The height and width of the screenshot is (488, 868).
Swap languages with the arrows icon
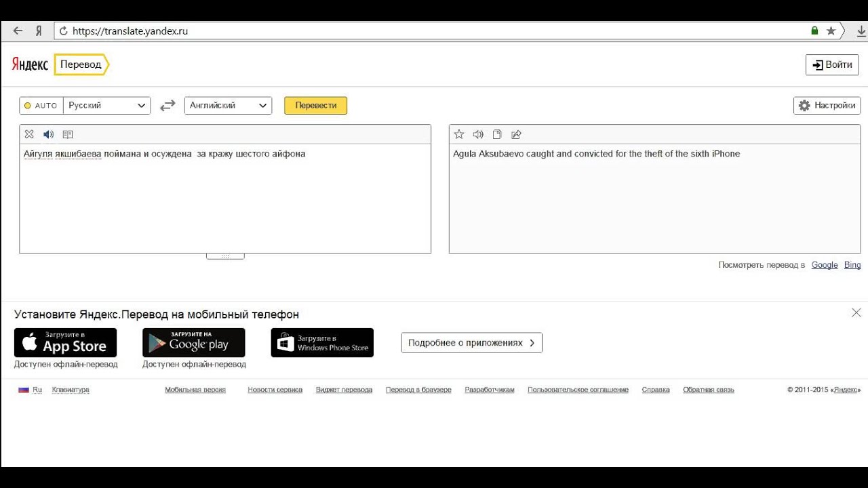[167, 106]
